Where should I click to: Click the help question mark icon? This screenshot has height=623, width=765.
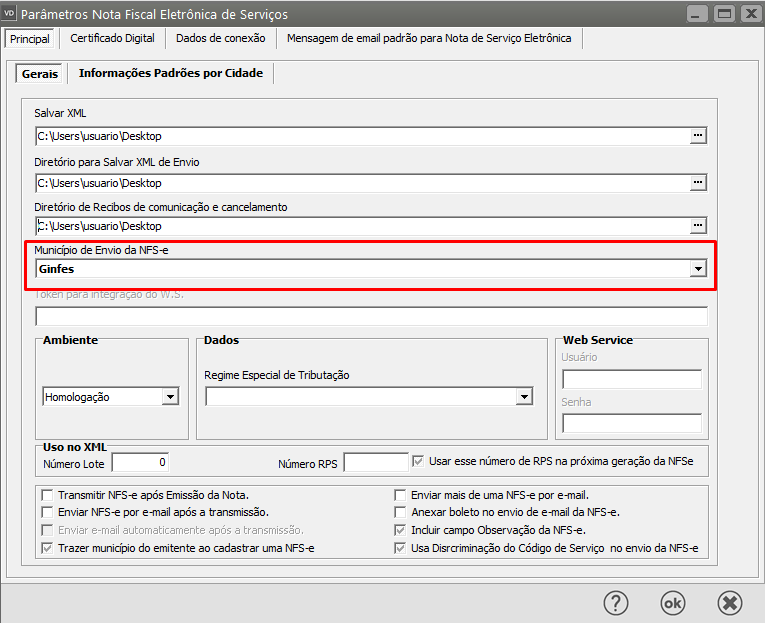[615, 602]
